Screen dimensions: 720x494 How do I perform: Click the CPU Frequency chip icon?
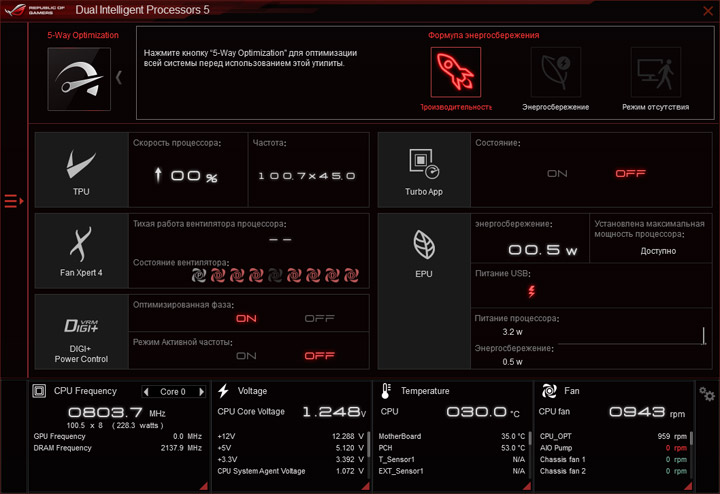pos(39,391)
